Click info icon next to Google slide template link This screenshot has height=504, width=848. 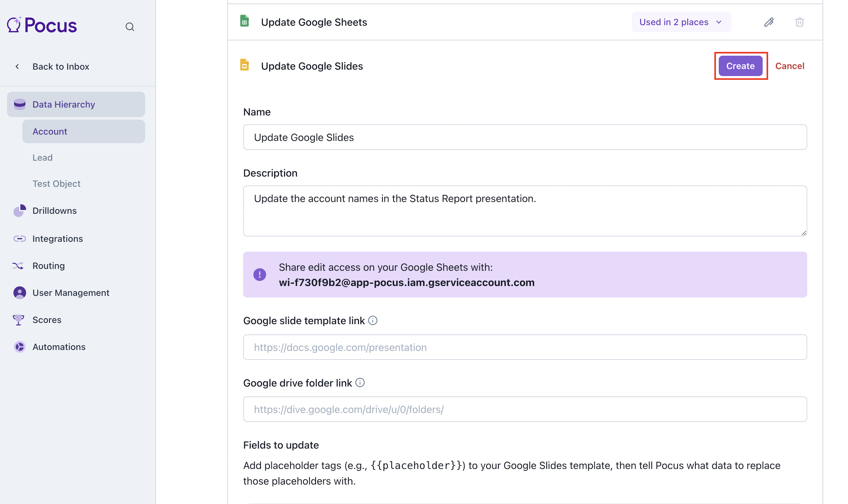pos(372,320)
